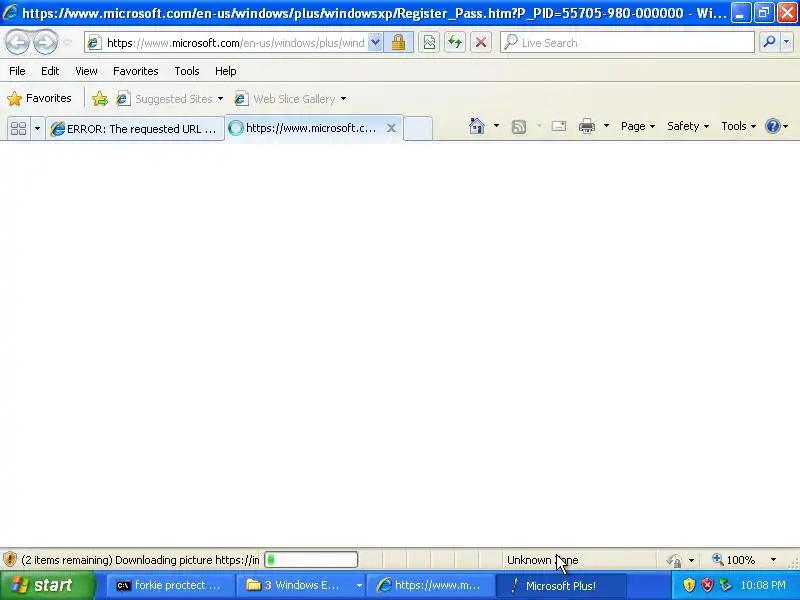Open a new blank tab

tap(418, 128)
